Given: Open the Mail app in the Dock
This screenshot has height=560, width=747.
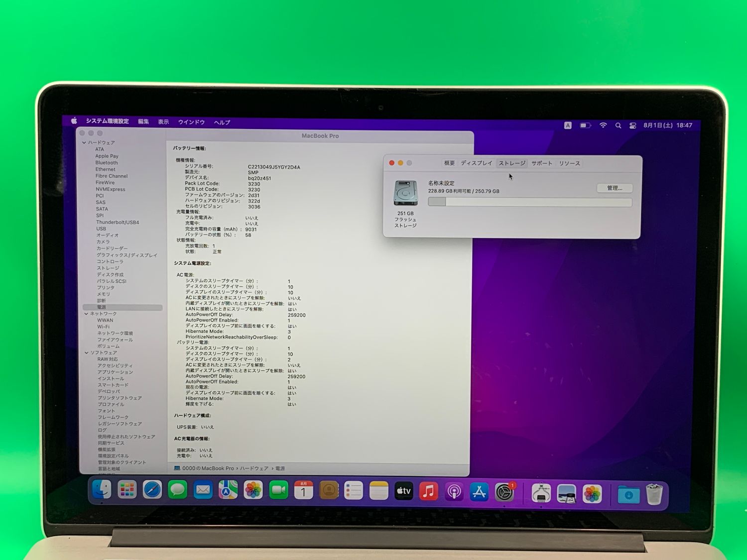Looking at the screenshot, I should point(203,490).
